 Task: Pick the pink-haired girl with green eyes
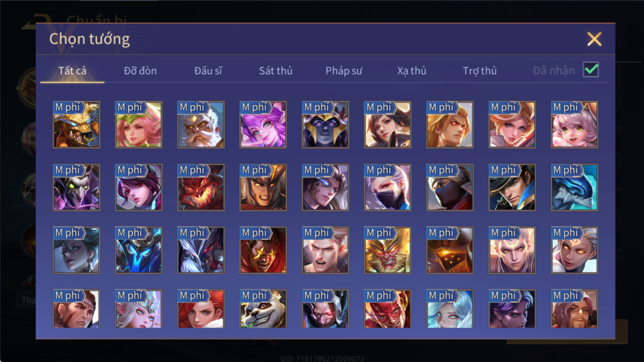(x=575, y=125)
